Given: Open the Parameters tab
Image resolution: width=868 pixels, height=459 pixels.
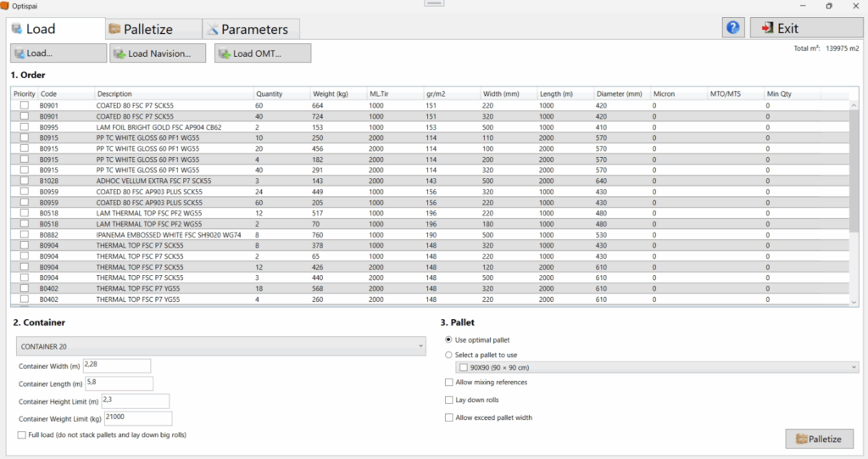Looking at the screenshot, I should pos(250,29).
